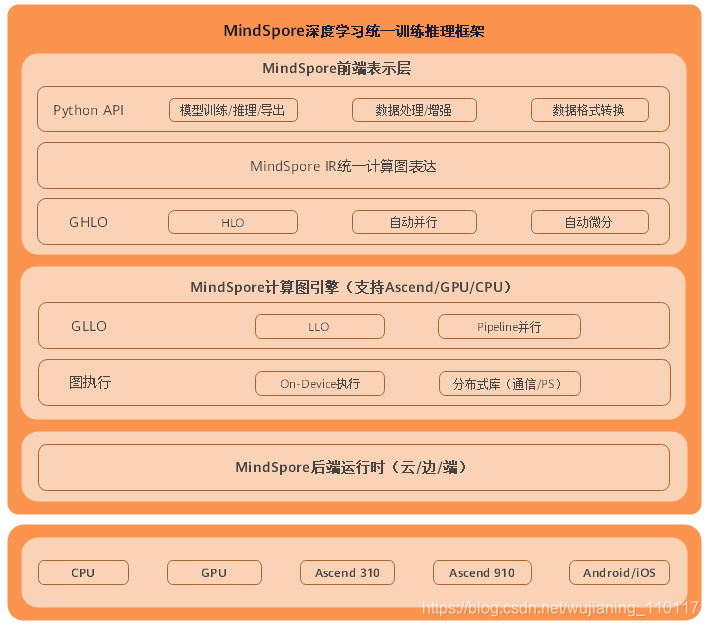Click the CPU hardware box

click(83, 572)
